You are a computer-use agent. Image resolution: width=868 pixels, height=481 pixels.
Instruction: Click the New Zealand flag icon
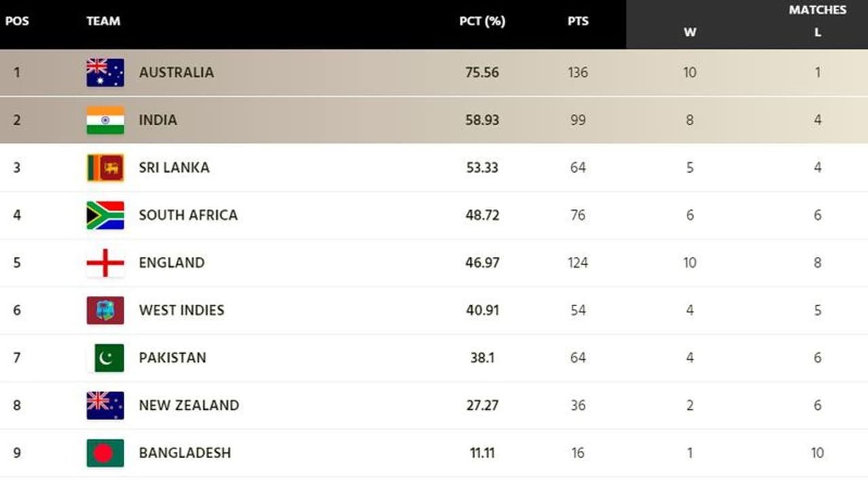[x=105, y=405]
